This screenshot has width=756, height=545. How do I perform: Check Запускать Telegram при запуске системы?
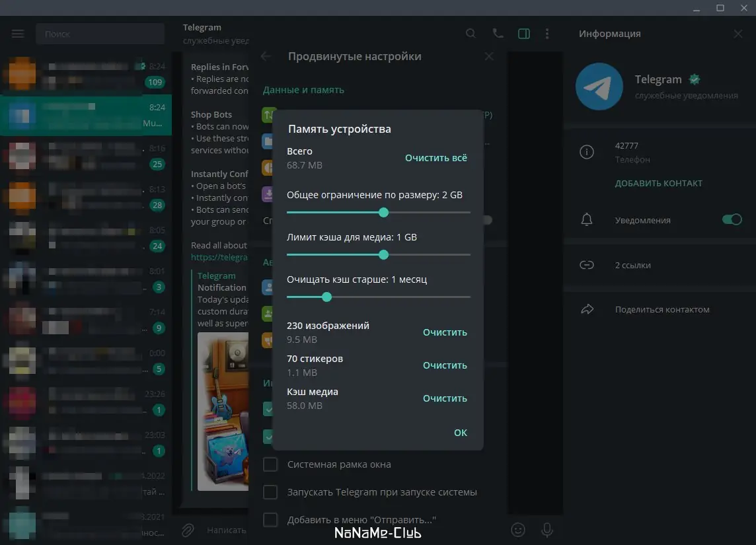pyautogui.click(x=270, y=492)
